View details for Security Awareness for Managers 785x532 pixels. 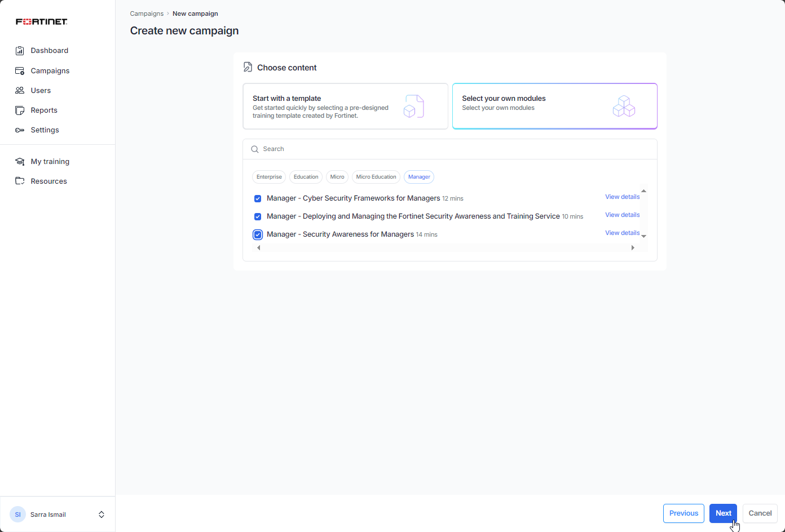coord(622,233)
